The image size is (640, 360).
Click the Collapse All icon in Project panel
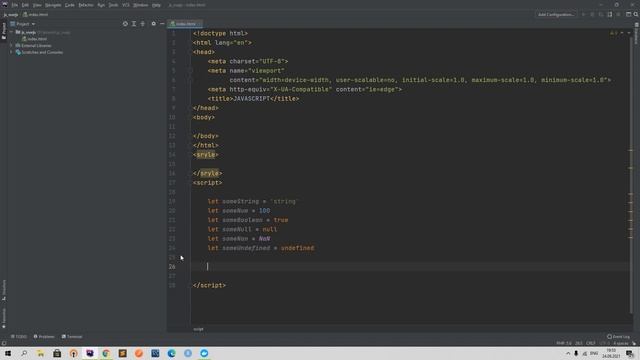[142, 24]
